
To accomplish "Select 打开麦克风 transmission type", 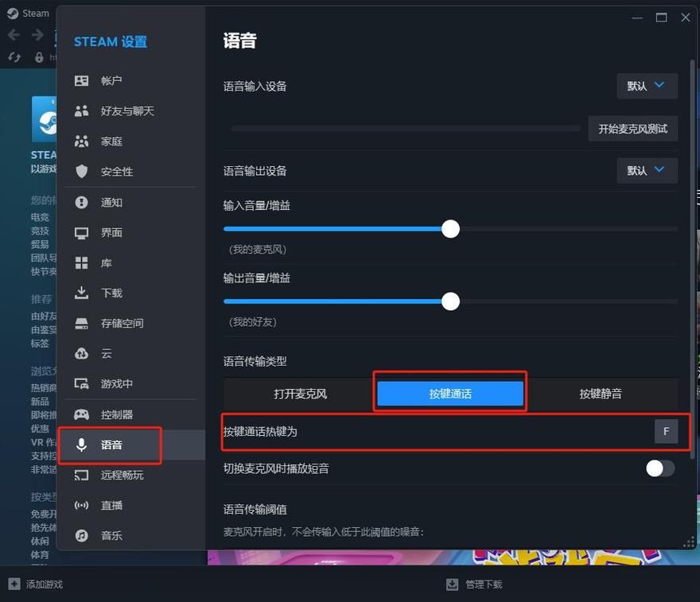I will coord(300,394).
